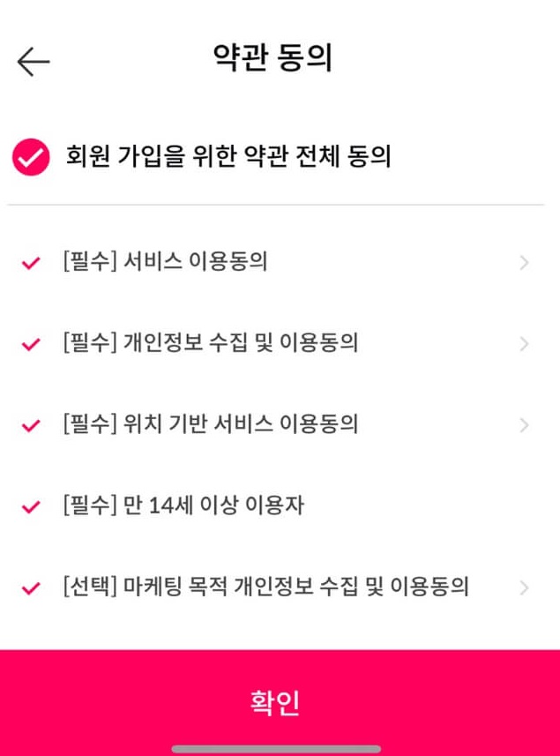Click the checkmark beside [필수] 위치 기반 서비스 이용동의
560x756 pixels.
click(28, 423)
